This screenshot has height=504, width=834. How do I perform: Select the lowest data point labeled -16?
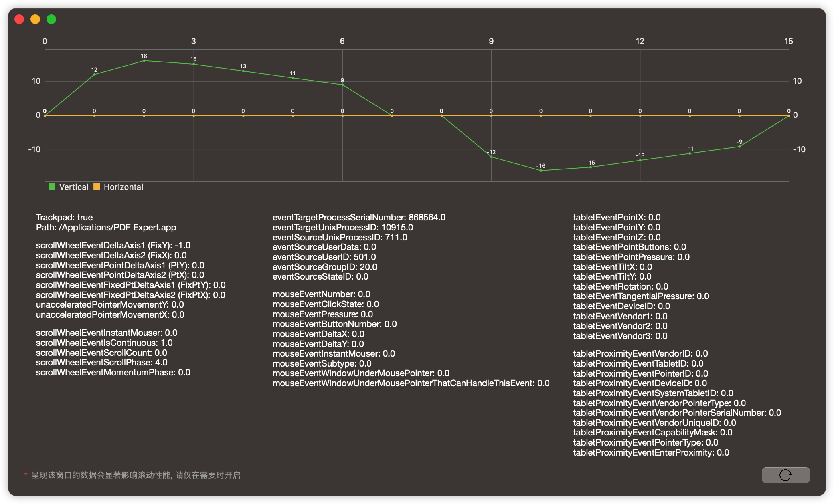coord(541,170)
